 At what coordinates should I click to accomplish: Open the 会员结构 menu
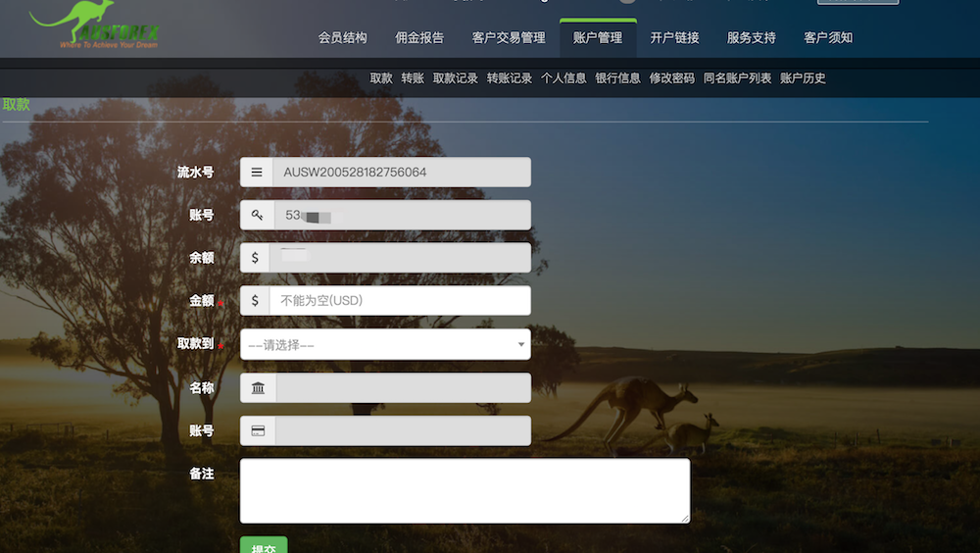(343, 38)
